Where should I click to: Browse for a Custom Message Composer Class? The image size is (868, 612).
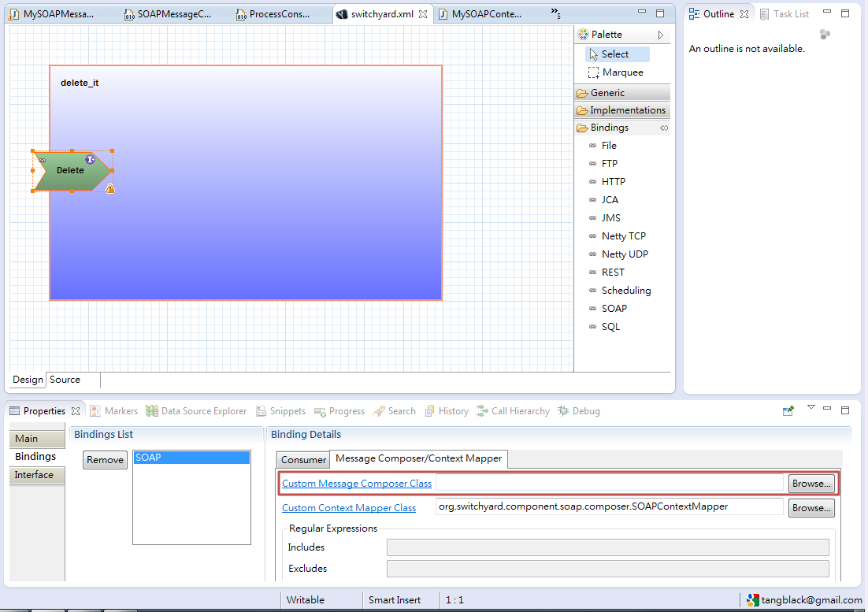(811, 484)
